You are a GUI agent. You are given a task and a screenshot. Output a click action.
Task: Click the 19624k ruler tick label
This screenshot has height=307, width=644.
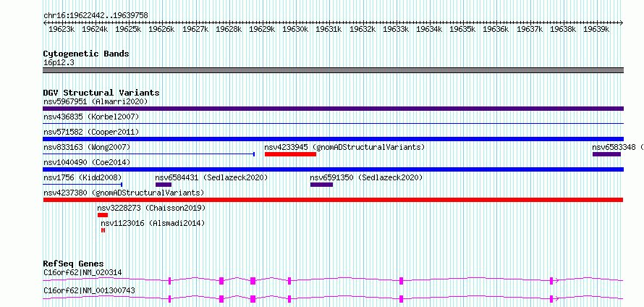95,29
